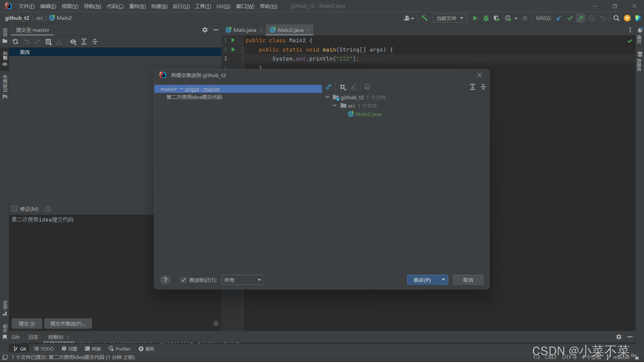
Task: Collapse the src folder in the tree
Action: pos(334,106)
